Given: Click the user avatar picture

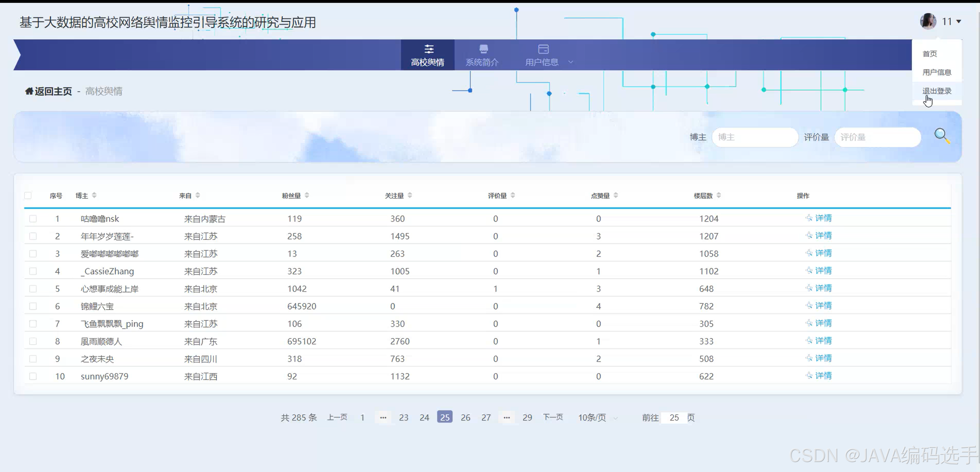Looking at the screenshot, I should pos(928,21).
